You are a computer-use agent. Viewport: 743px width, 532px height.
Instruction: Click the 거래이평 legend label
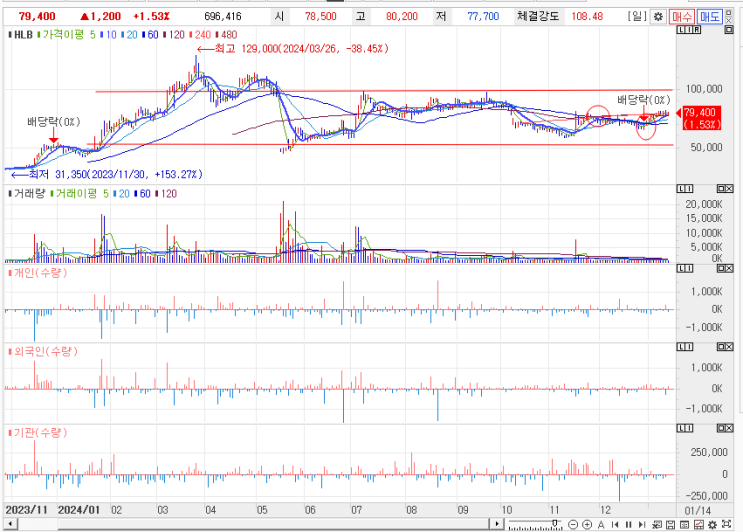[76, 193]
